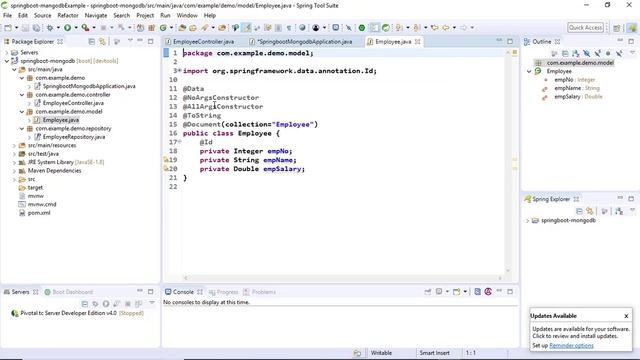The height and width of the screenshot is (360, 640).
Task: Minimize the Package Explorer view
Action: (140, 41)
